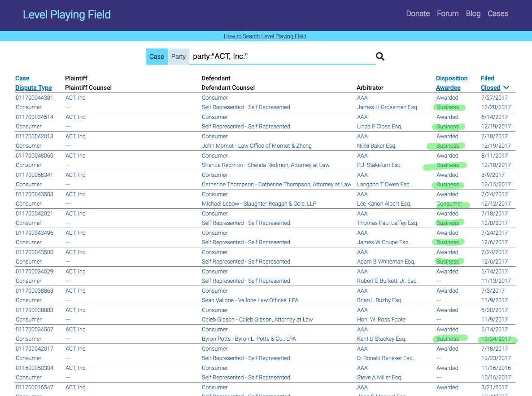Switch to the Party search tab
Screen dimensions: 532x396
pyautogui.click(x=179, y=57)
